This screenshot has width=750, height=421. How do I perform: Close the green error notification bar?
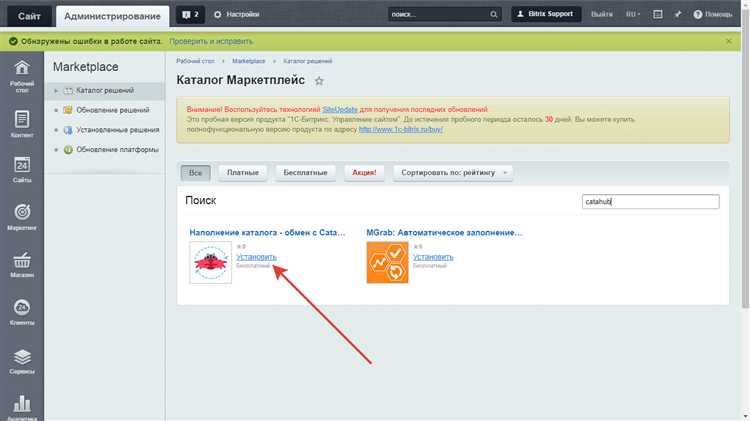728,41
